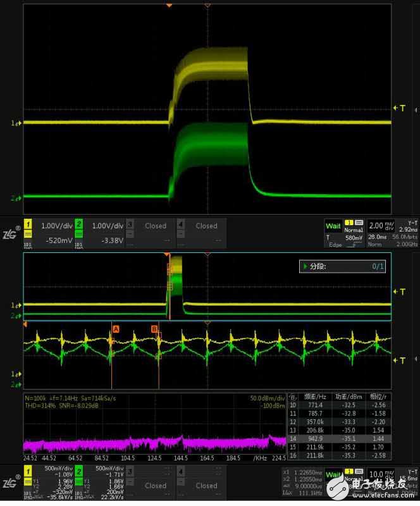
Task: Click the ZLG logo in the upper status bar
Action: click(11, 233)
